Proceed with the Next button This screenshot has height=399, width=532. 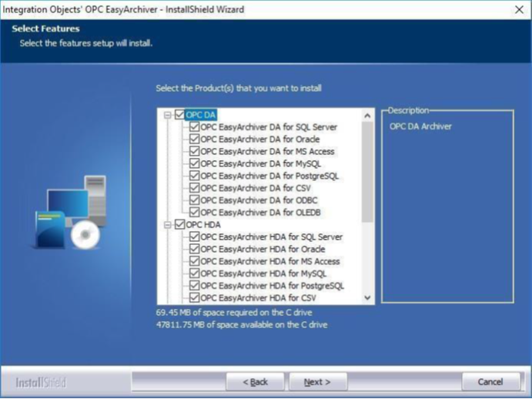tap(317, 382)
